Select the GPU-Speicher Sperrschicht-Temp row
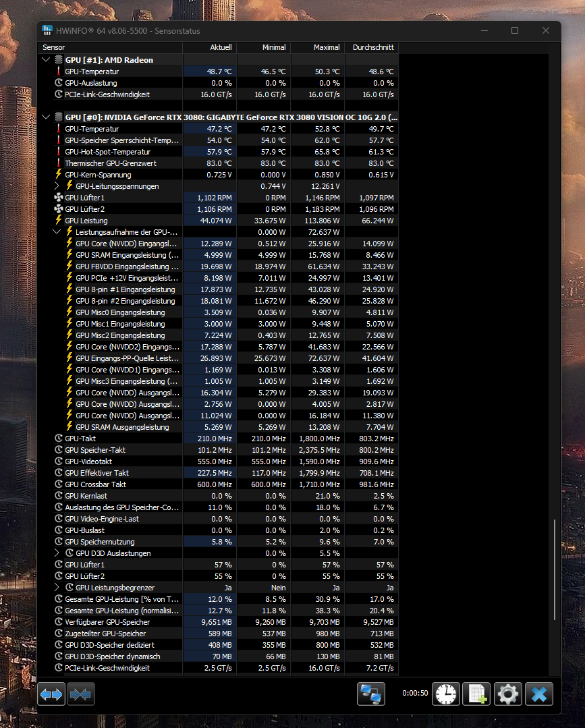Viewport: 585px width, 728px height. pos(218,140)
